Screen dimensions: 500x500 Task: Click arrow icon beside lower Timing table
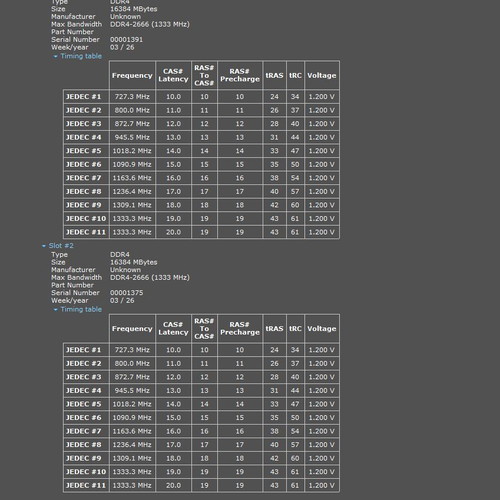[56, 310]
